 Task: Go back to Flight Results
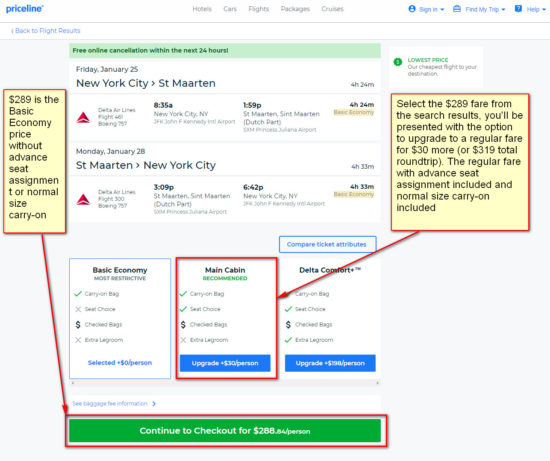coord(46,31)
